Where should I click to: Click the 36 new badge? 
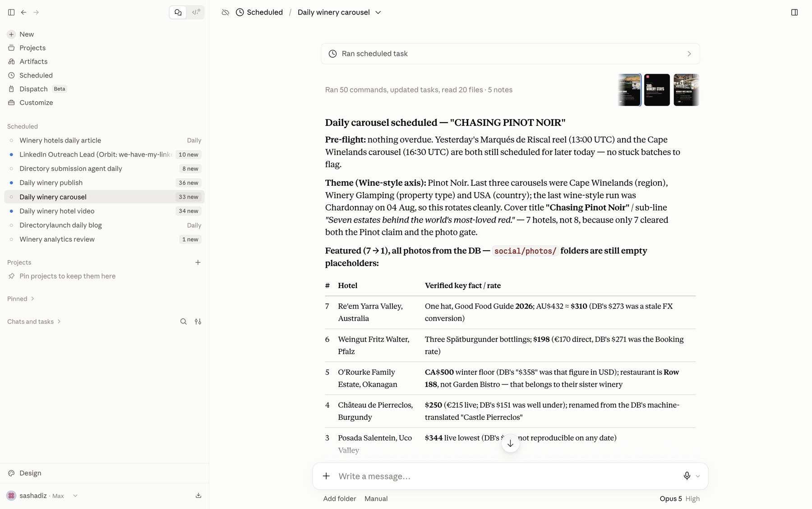point(188,183)
